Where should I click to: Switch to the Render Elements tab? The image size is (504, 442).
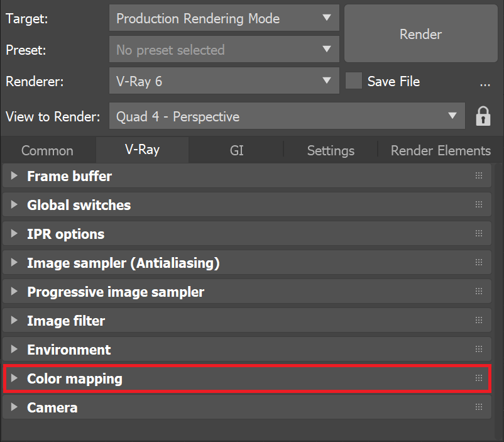(x=440, y=150)
